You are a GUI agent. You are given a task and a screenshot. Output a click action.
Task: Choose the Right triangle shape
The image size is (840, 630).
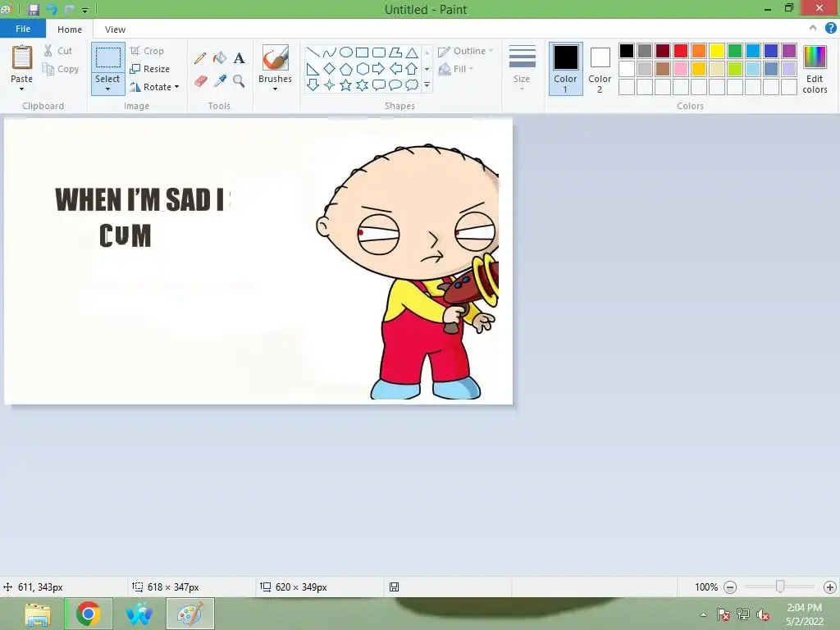313,69
